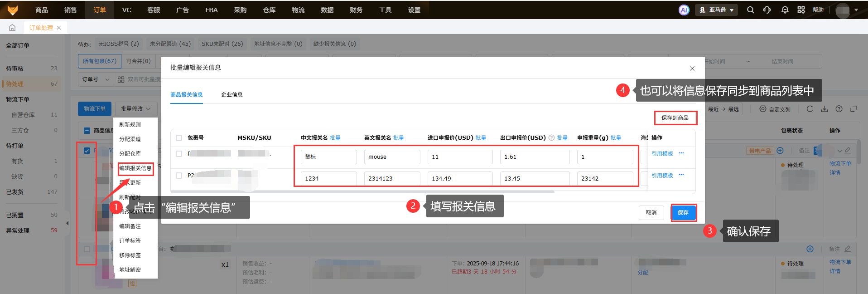Collapse the left sidebar arrow
Screen dimensions: 868x294
(68, 223)
